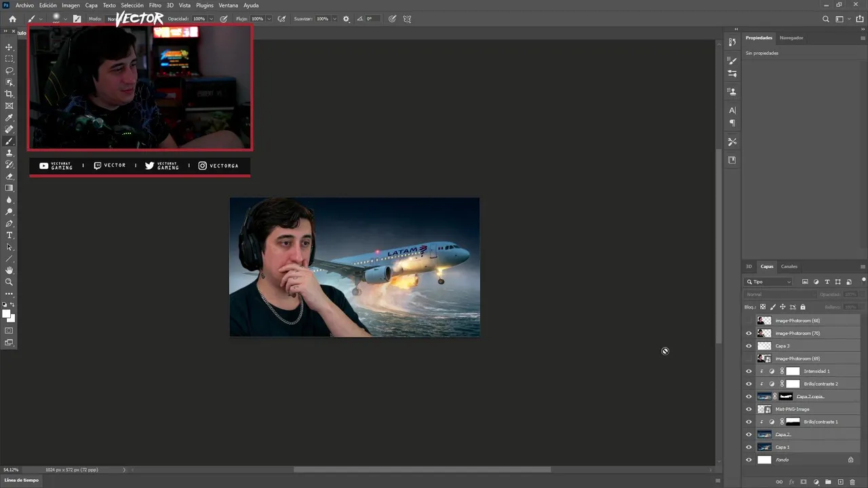The height and width of the screenshot is (488, 868).
Task: Open the Suavizar percentage dropdown
Action: tap(334, 19)
